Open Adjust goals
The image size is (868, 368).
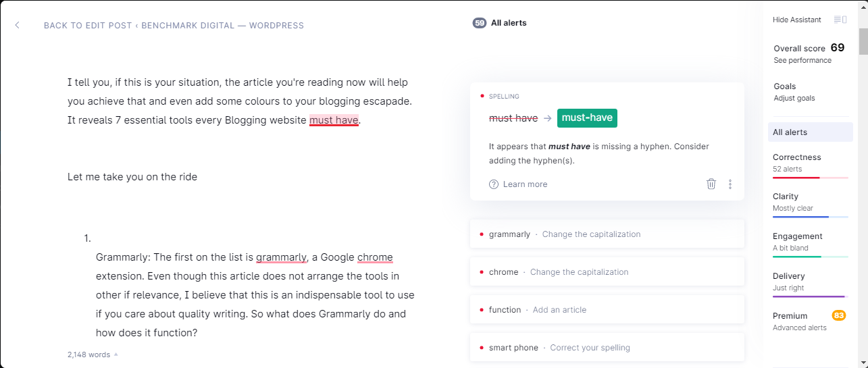794,98
